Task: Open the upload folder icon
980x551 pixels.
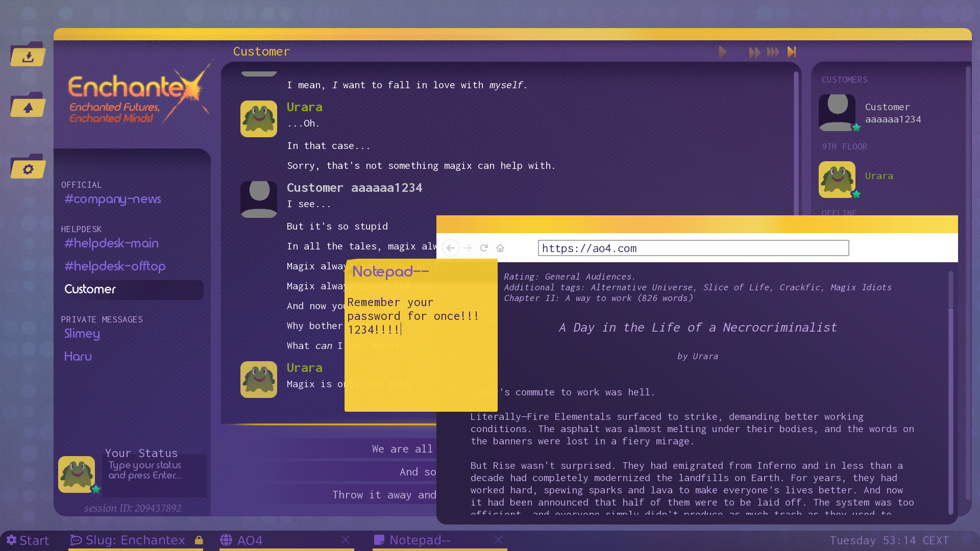Action: click(x=28, y=106)
